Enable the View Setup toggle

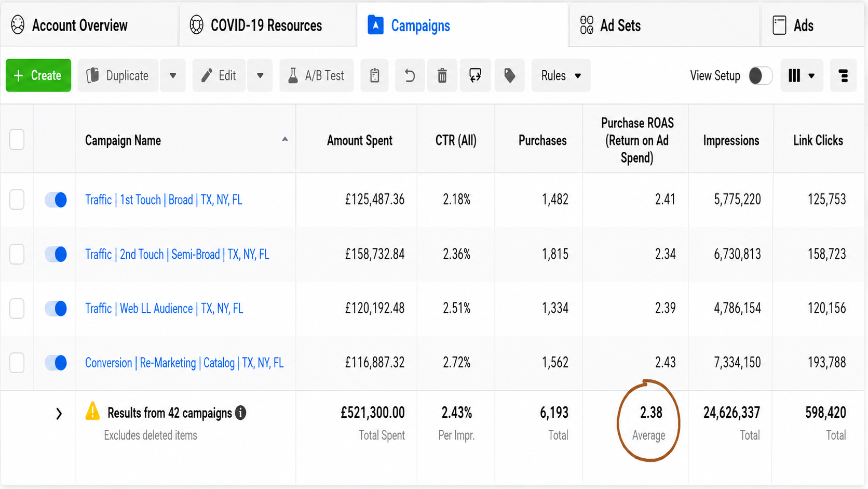point(761,76)
